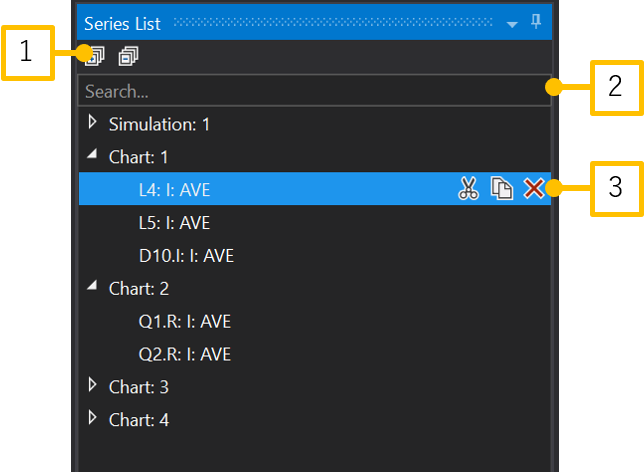Expand the Chart: 4 node arrow
This screenshot has width=644, height=472.
[x=93, y=419]
